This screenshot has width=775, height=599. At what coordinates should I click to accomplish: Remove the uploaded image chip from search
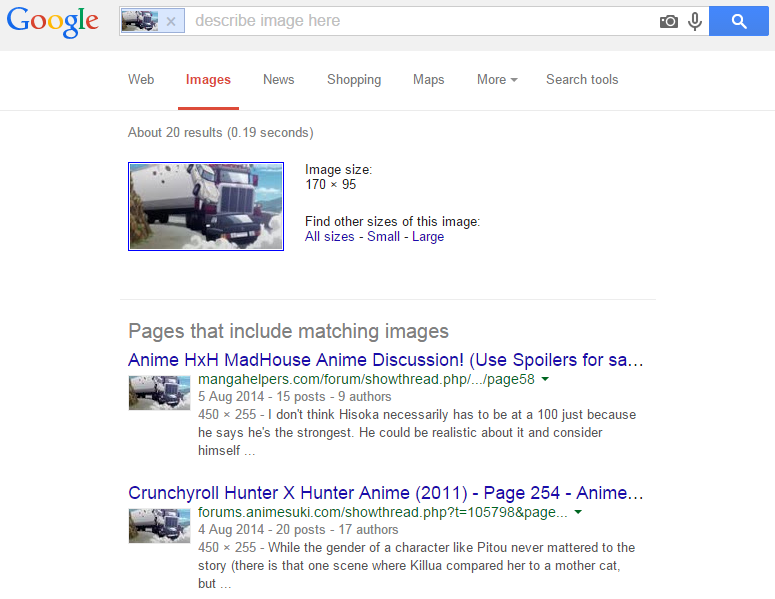click(171, 21)
